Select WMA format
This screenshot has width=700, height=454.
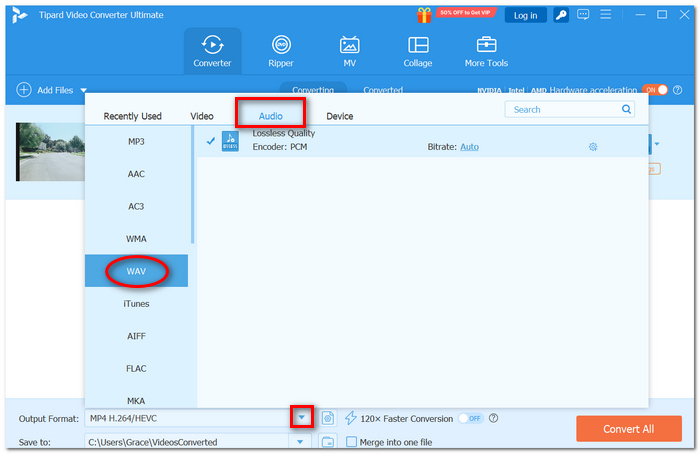coord(136,239)
